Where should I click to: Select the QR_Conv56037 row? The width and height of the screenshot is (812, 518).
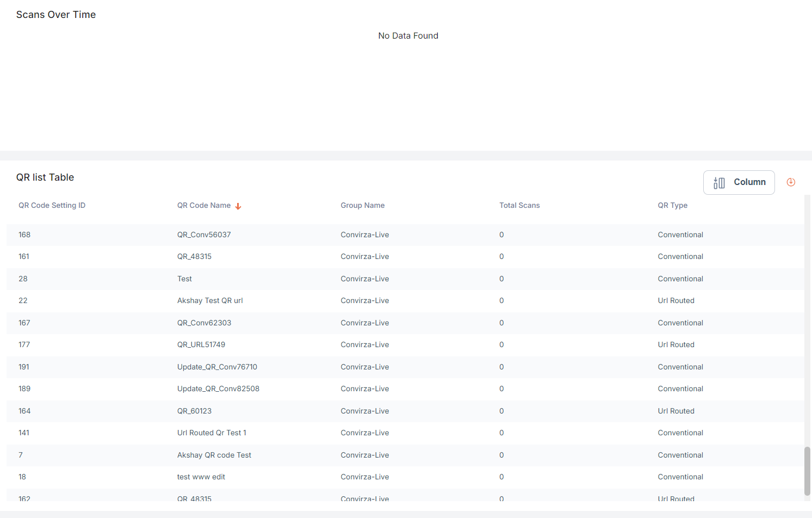pos(204,235)
